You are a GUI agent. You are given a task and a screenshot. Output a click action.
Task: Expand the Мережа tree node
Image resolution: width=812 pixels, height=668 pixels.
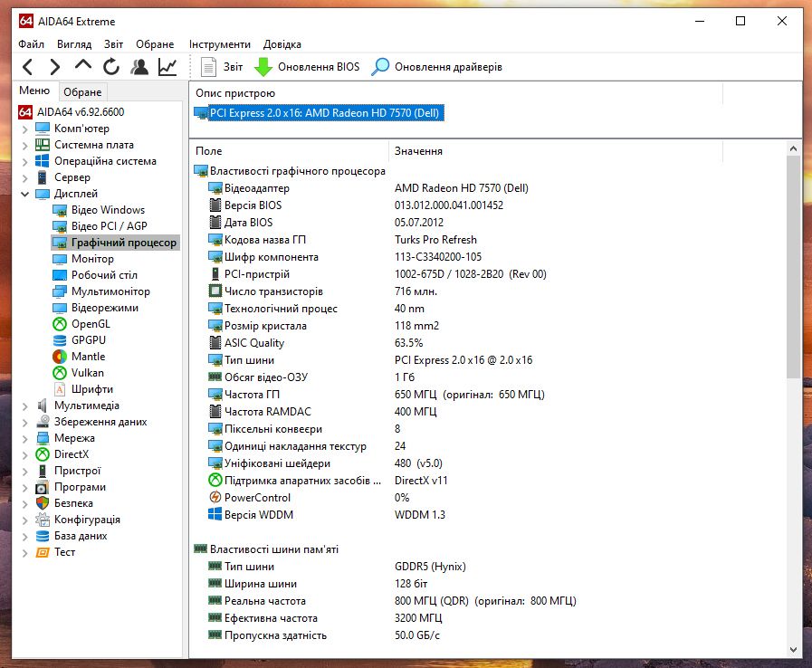(24, 439)
